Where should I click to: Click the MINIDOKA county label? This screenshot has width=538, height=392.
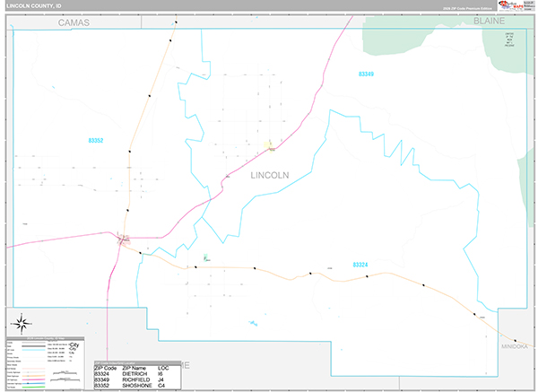tap(516, 344)
